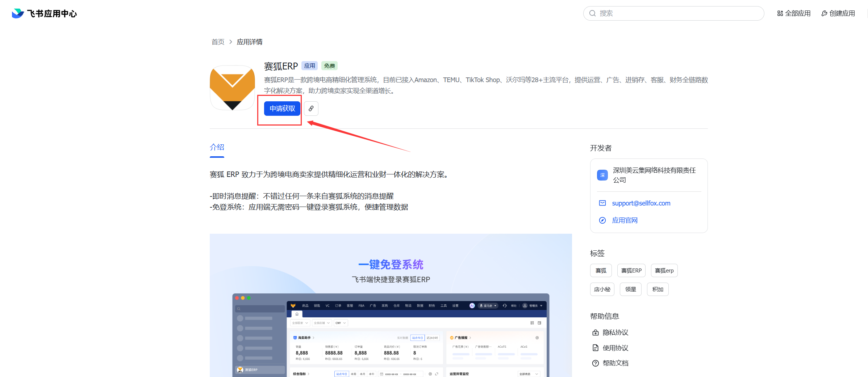868x377 pixels.
Task: Click the blue 申请获取 button
Action: pyautogui.click(x=282, y=109)
